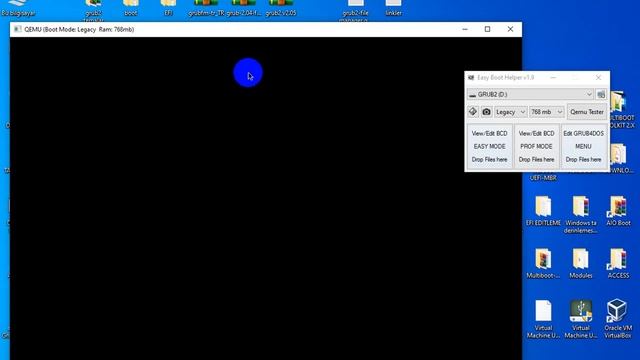Launch the Qemu Tester button
The image size is (640, 360).
587,112
